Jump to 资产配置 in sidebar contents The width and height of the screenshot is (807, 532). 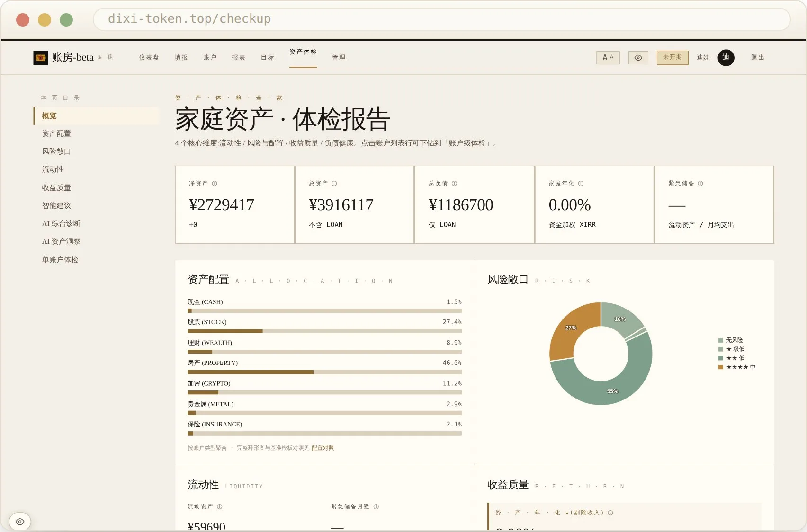(x=56, y=134)
